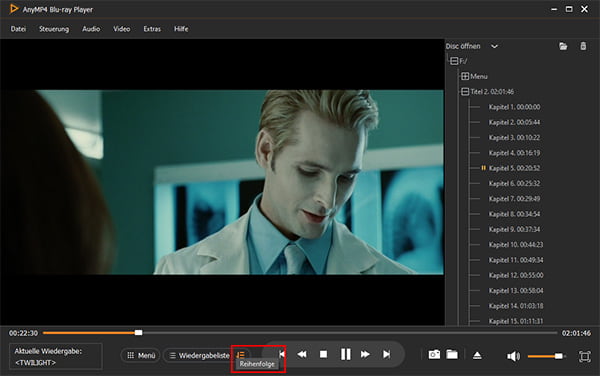The width and height of the screenshot is (600, 376).
Task: Toggle fullscreen mode icon
Action: [584, 356]
